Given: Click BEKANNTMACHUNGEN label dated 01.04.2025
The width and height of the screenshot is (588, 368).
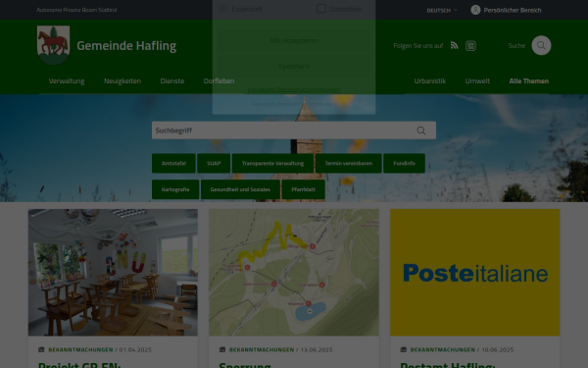Looking at the screenshot, I should coord(80,349).
